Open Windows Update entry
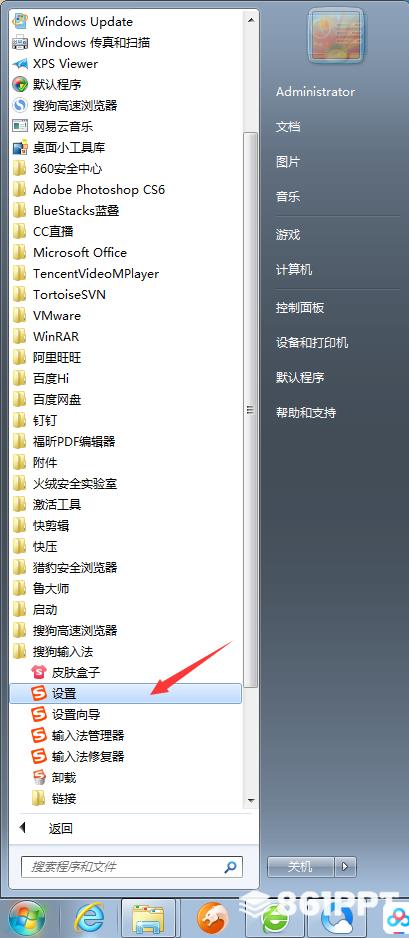This screenshot has width=409, height=938. point(72,22)
